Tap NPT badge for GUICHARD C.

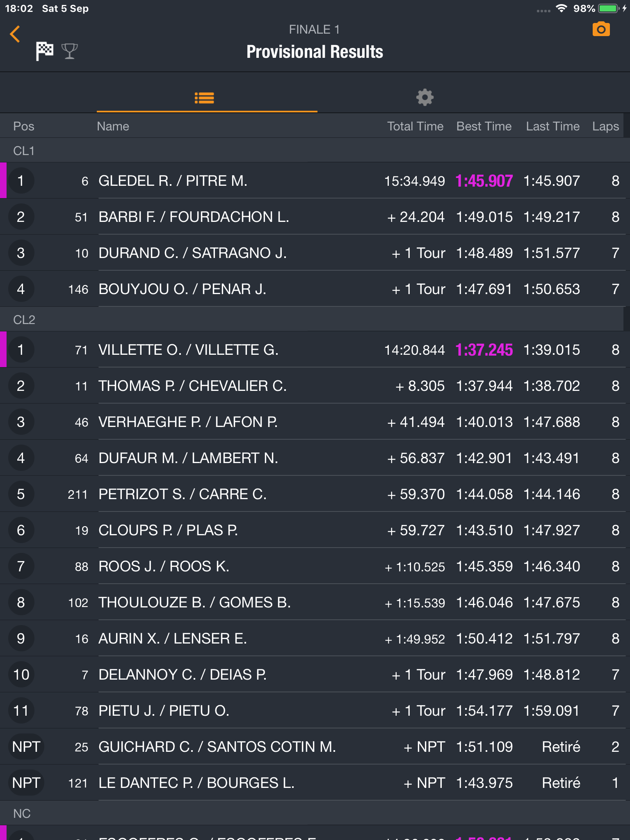click(26, 747)
